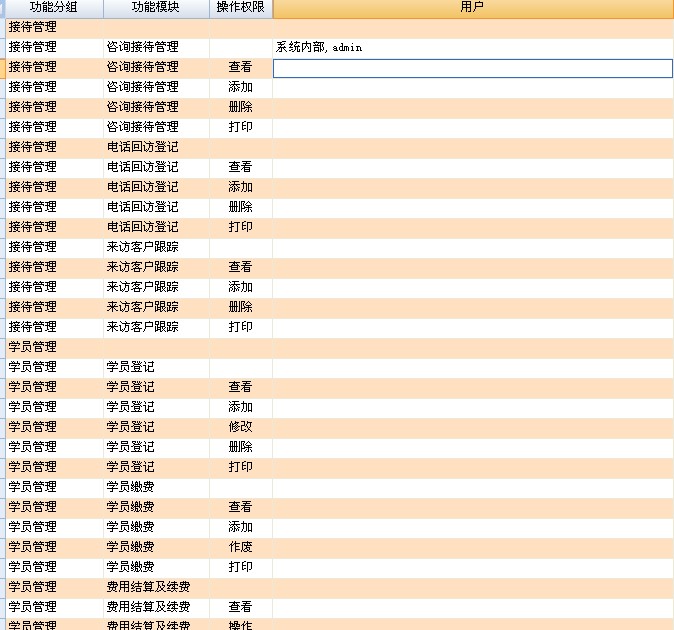Select 查看 permission of 电话回访登记
This screenshot has height=630, width=674.
point(241,167)
